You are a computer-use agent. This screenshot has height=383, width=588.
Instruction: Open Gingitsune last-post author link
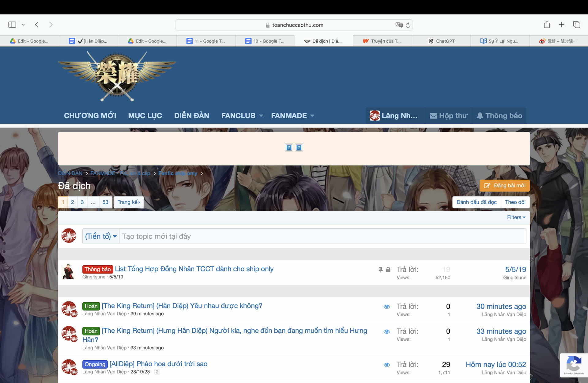click(x=514, y=278)
